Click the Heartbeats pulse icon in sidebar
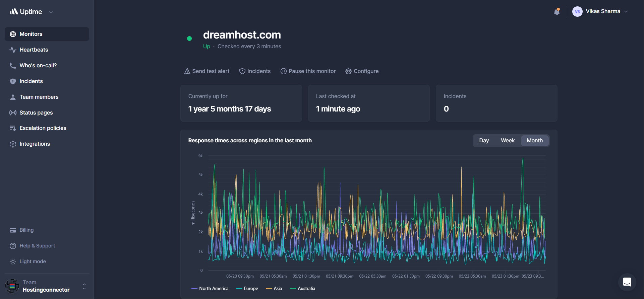The width and height of the screenshot is (644, 299). 13,50
